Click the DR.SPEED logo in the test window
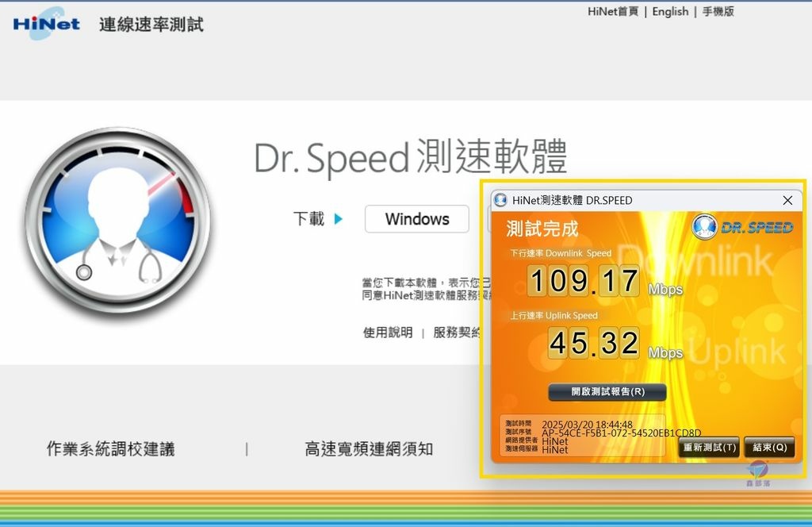This screenshot has height=527, width=812. pyautogui.click(x=742, y=227)
